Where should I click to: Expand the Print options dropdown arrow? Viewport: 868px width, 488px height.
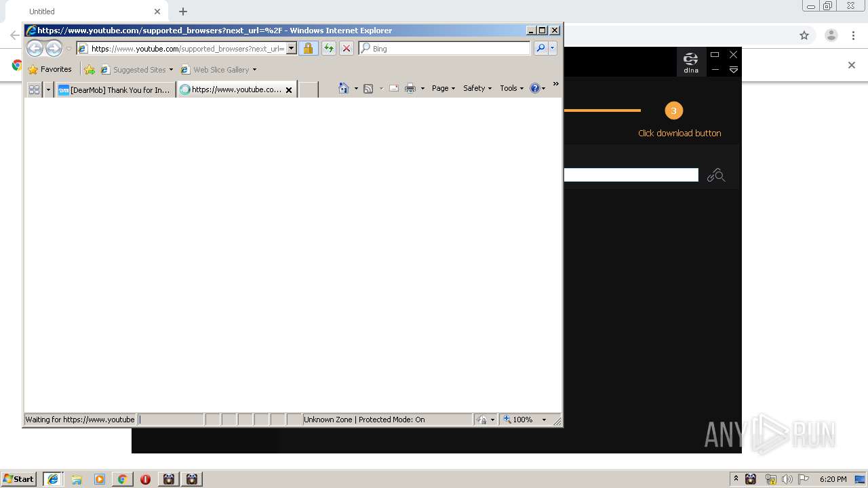(422, 89)
